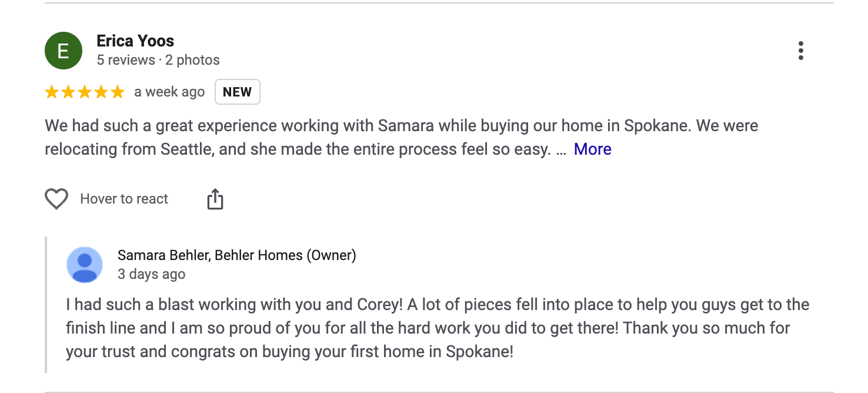The height and width of the screenshot is (393, 868).
Task: Click the "Hover to react" label
Action: (124, 199)
